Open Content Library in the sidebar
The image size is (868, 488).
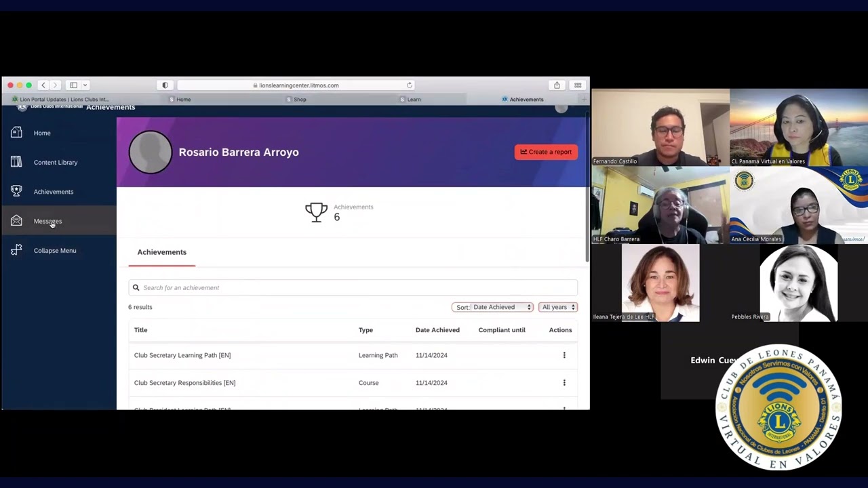pyautogui.click(x=56, y=163)
